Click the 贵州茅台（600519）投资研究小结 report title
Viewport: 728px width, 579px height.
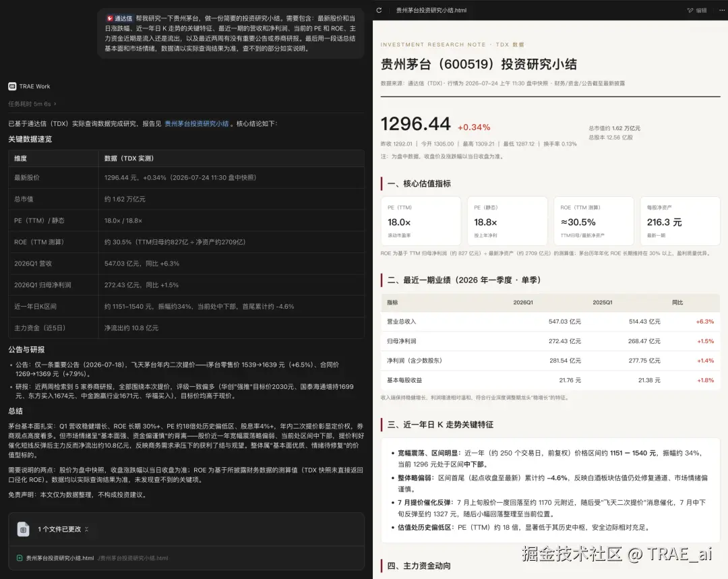tap(479, 64)
